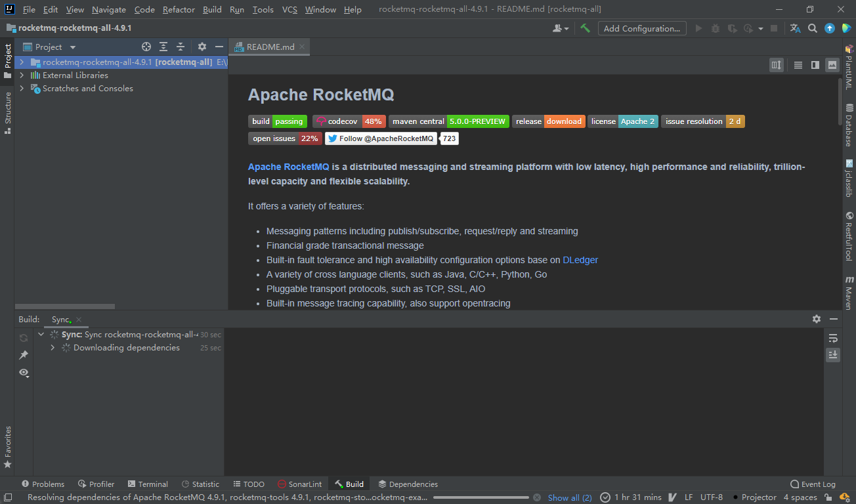Image resolution: width=856 pixels, height=504 pixels.
Task: Click the Project panel horizontal scrollbar
Action: pos(65,306)
